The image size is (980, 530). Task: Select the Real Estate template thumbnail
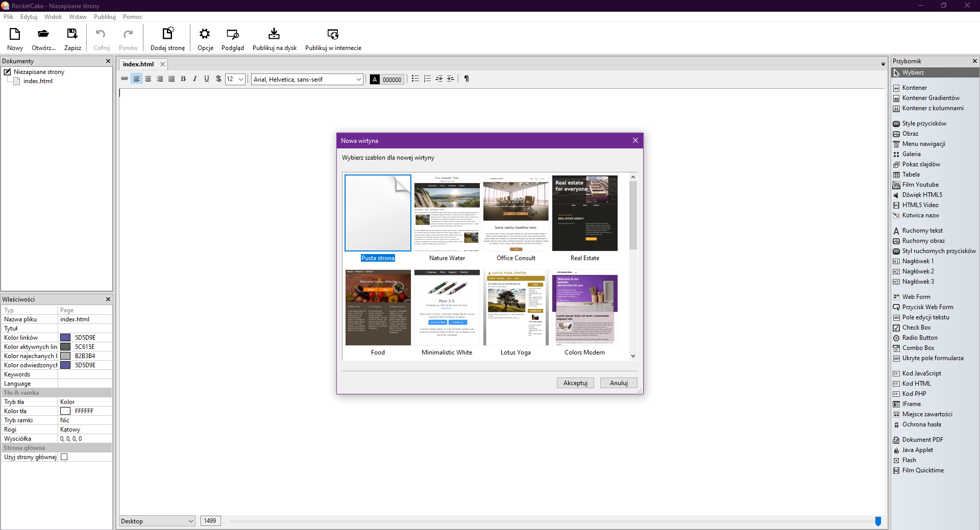click(x=585, y=213)
